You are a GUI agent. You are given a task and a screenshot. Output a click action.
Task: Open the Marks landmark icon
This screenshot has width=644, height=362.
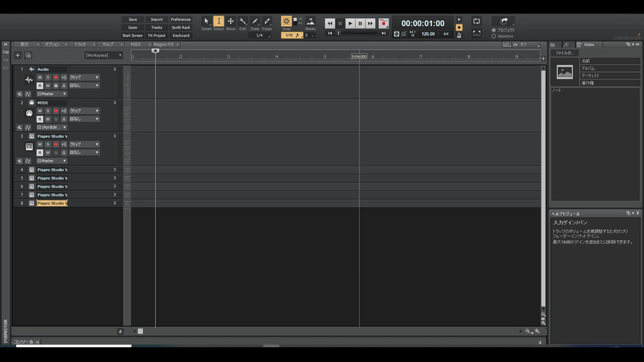pos(311,21)
